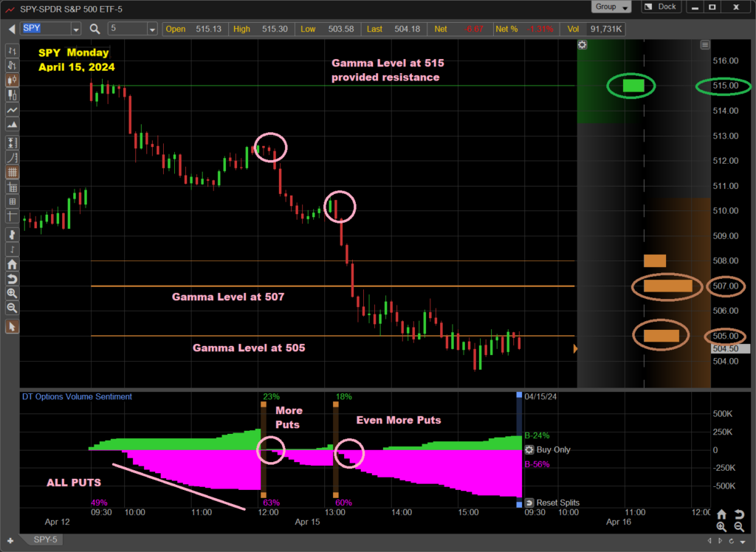Open the Group dropdown
The height and width of the screenshot is (552, 756).
611,7
